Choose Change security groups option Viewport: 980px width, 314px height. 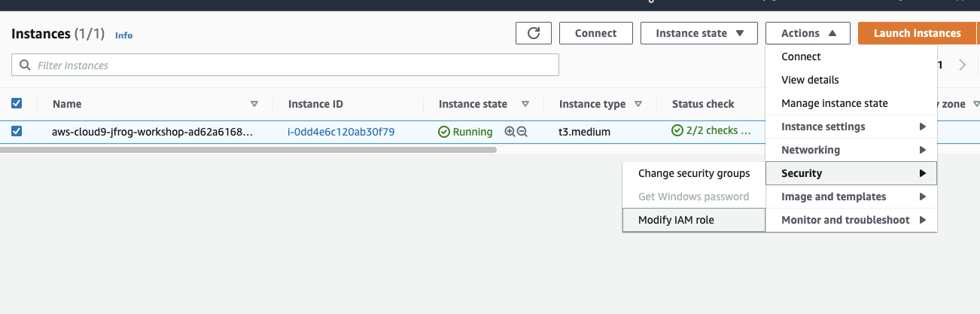point(693,173)
